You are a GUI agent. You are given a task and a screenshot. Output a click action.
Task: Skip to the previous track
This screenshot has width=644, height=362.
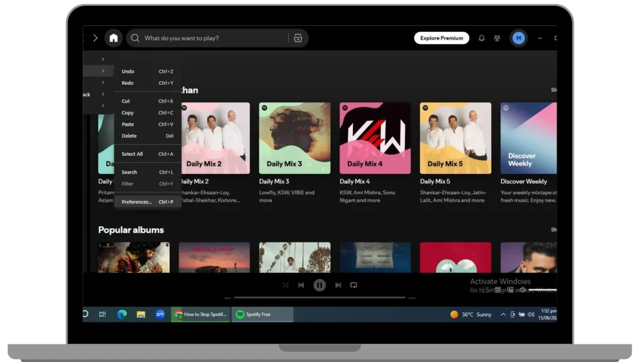click(x=301, y=285)
